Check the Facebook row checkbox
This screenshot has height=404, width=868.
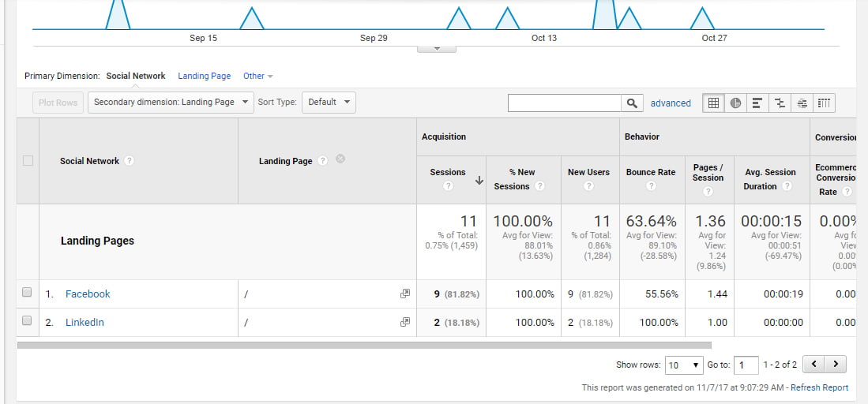(x=27, y=293)
